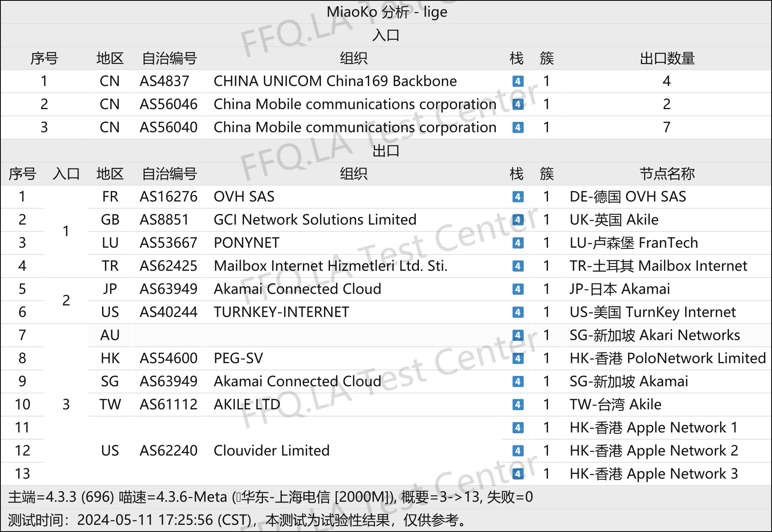Click the 节点名称 column header

pyautogui.click(x=667, y=174)
